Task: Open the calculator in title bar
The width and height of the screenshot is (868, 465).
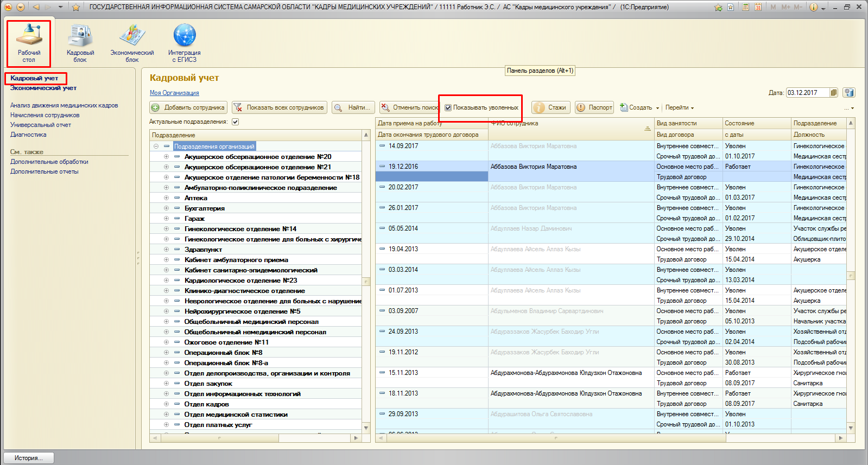Action: coord(746,7)
